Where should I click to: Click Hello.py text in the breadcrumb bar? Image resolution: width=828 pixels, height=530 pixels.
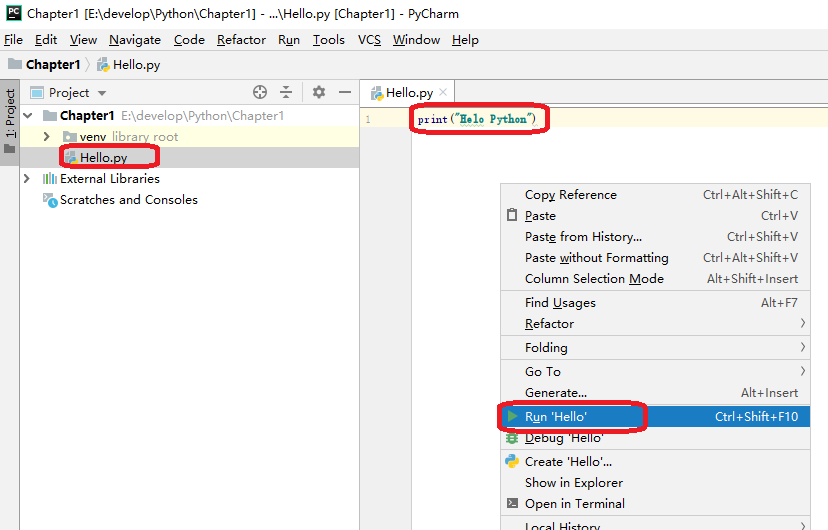136,65
